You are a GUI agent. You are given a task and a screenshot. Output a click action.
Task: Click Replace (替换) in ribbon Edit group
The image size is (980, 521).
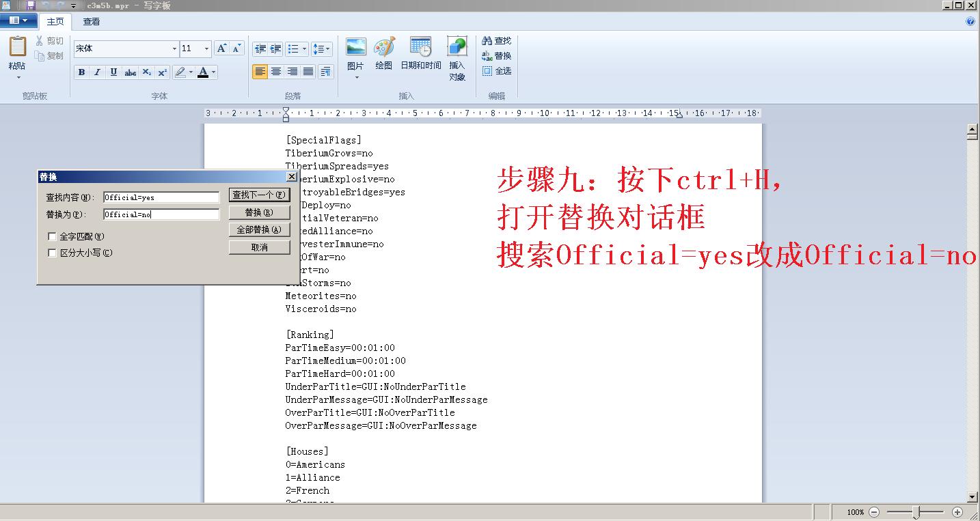tap(496, 56)
